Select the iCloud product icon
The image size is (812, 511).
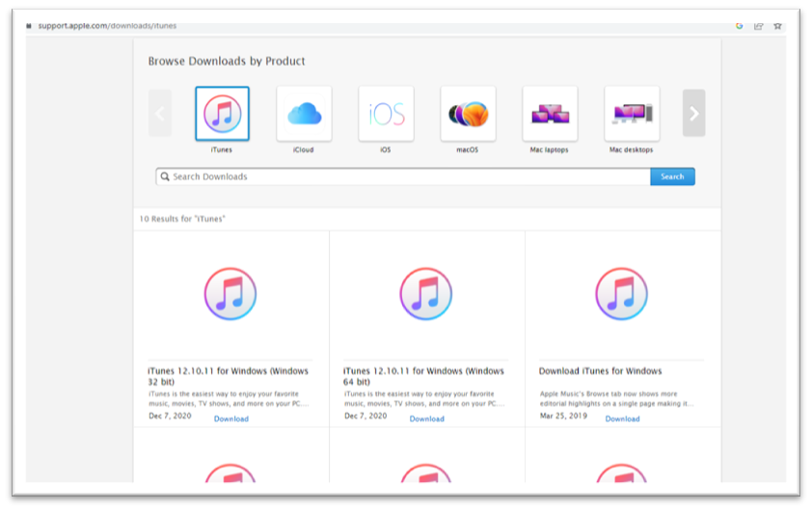304,114
